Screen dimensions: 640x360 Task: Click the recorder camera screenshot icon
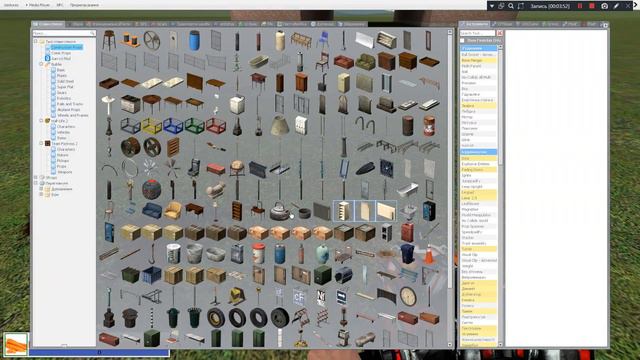click(604, 6)
